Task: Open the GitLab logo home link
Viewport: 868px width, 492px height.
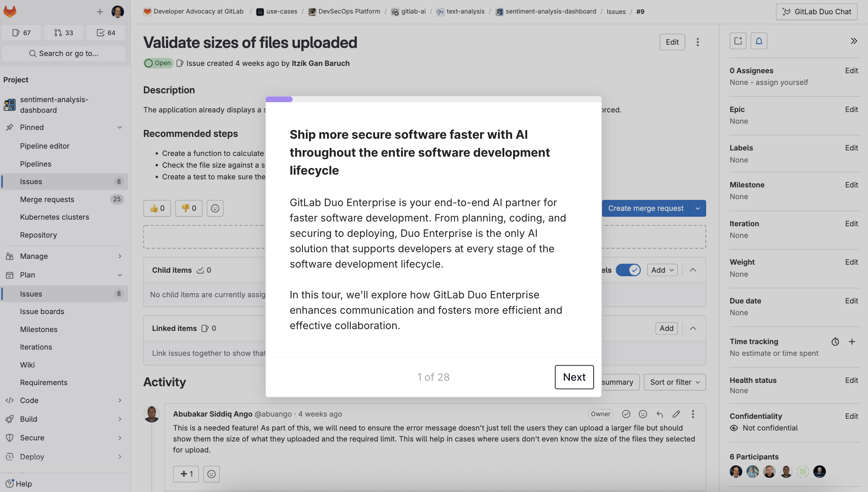Action: [10, 11]
